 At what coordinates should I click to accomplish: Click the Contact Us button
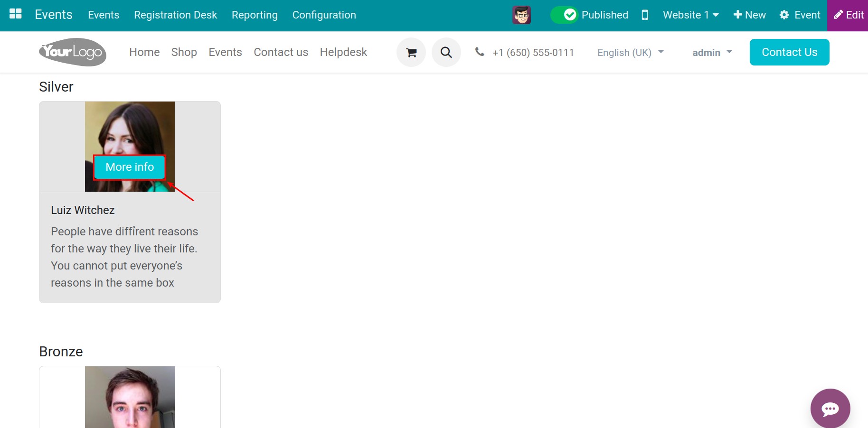[x=789, y=52]
